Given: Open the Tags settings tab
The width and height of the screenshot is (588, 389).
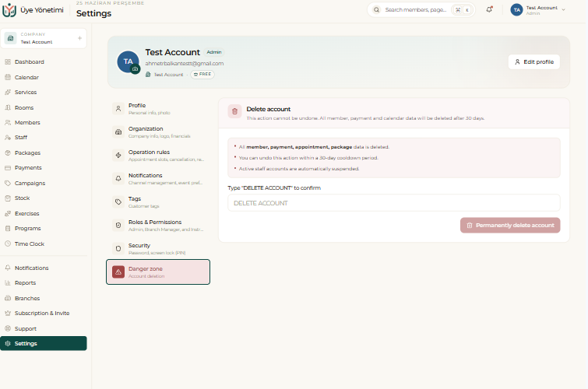Looking at the screenshot, I should tap(158, 202).
